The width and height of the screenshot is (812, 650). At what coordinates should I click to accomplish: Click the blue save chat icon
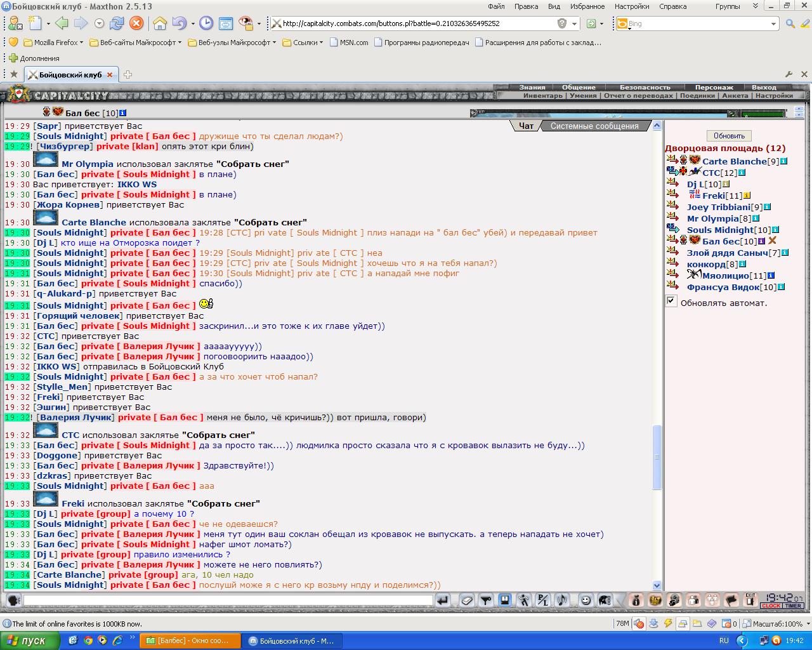[x=504, y=600]
